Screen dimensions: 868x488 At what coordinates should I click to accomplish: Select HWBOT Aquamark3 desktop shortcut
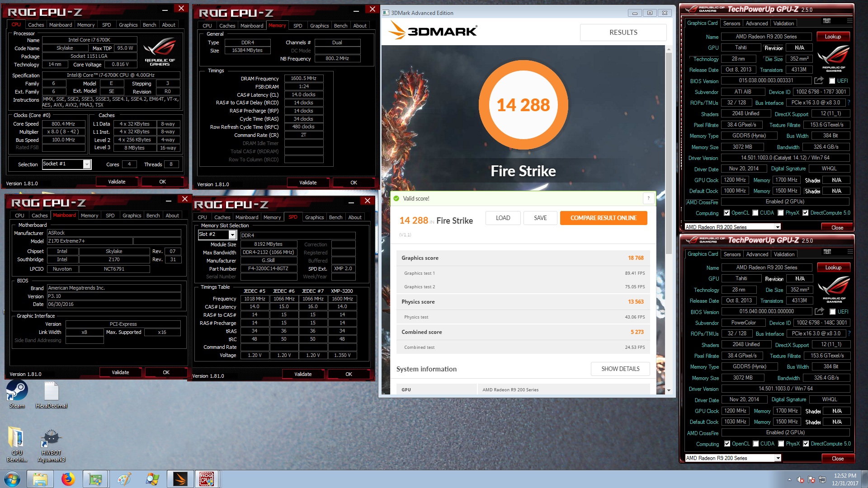[51, 446]
